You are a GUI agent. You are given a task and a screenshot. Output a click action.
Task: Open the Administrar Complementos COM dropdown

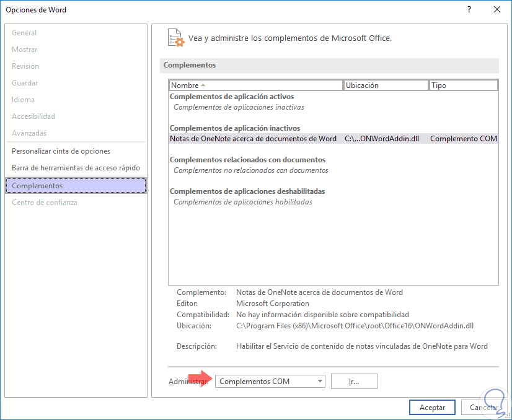click(x=270, y=381)
